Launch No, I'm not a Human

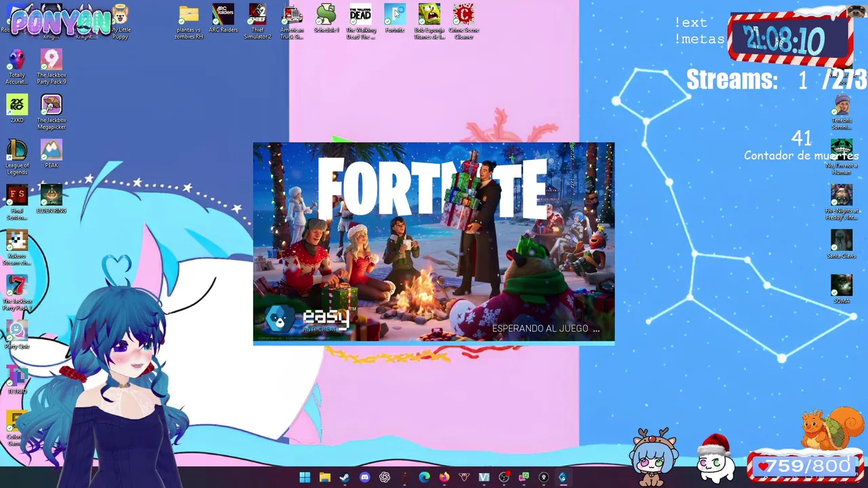842,157
